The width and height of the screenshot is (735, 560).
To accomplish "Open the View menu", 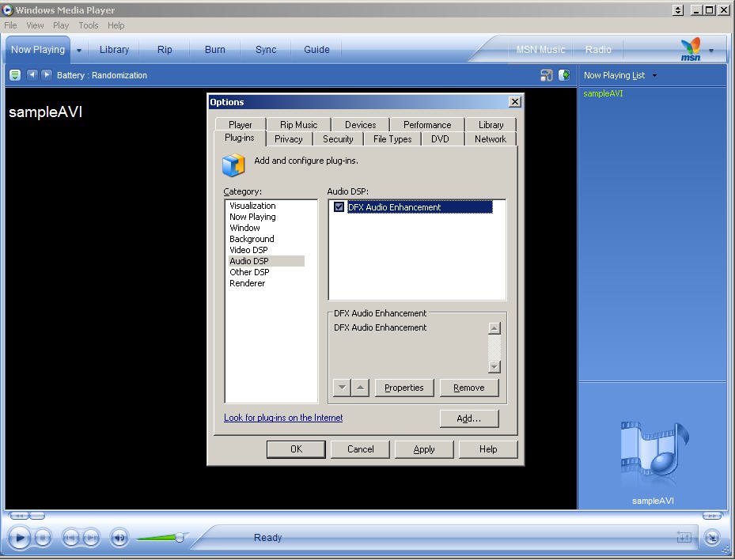I will click(x=35, y=25).
